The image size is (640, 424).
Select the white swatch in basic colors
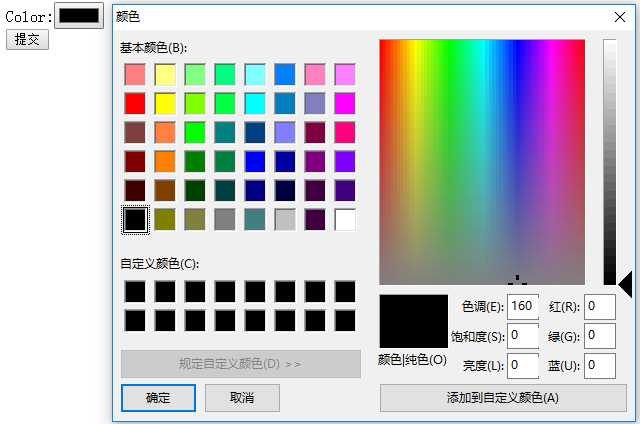345,220
